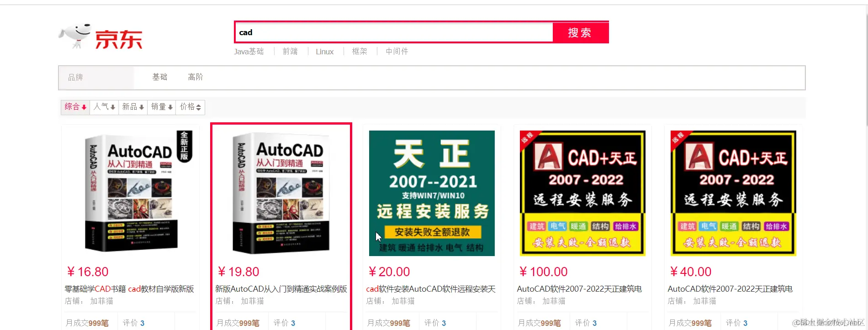Open the Java基础 hot keyword link

tap(249, 52)
